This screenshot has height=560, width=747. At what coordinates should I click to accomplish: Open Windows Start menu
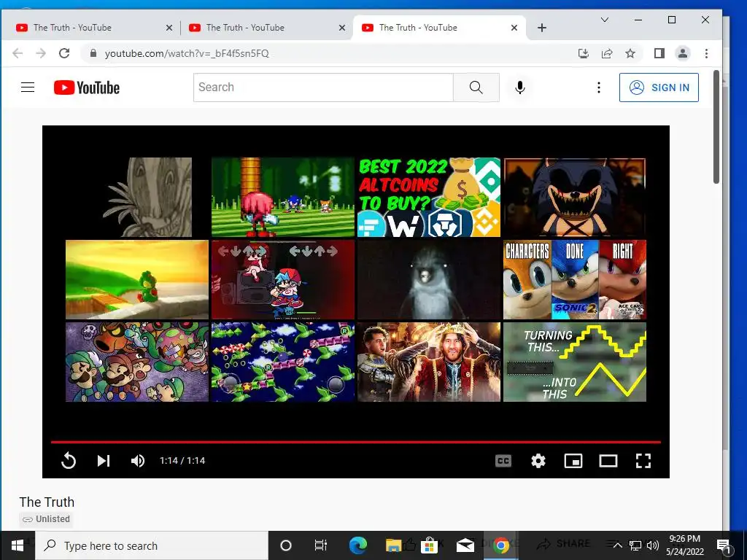(x=18, y=545)
